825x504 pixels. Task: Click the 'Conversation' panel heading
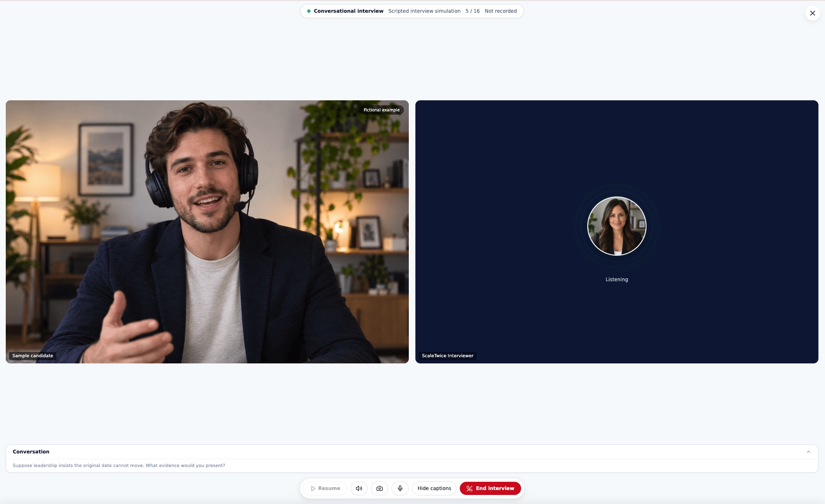(x=31, y=452)
